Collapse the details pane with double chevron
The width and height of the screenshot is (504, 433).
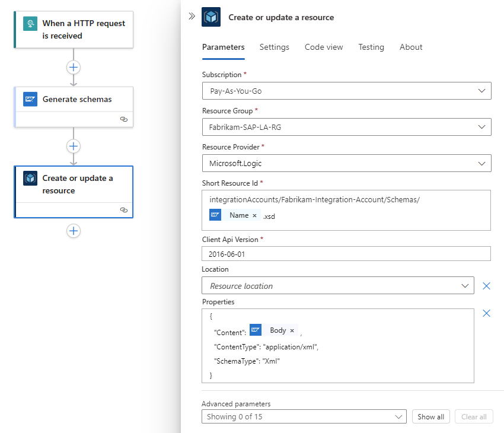[x=192, y=17]
